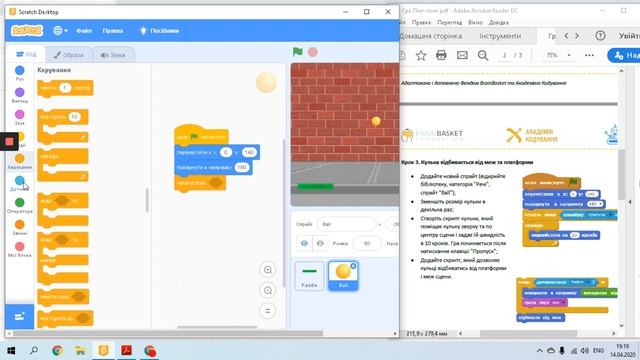Edit the x value 0 in the go-to block
Image resolution: width=640 pixels, height=360 pixels.
(x=226, y=152)
